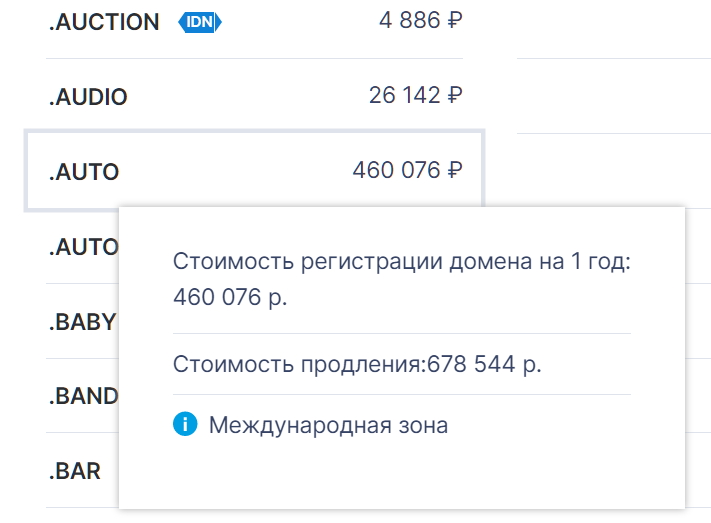Click the '1 год:' period text in the tooltip
Viewport: 711px width, 523px height.
[600, 262]
